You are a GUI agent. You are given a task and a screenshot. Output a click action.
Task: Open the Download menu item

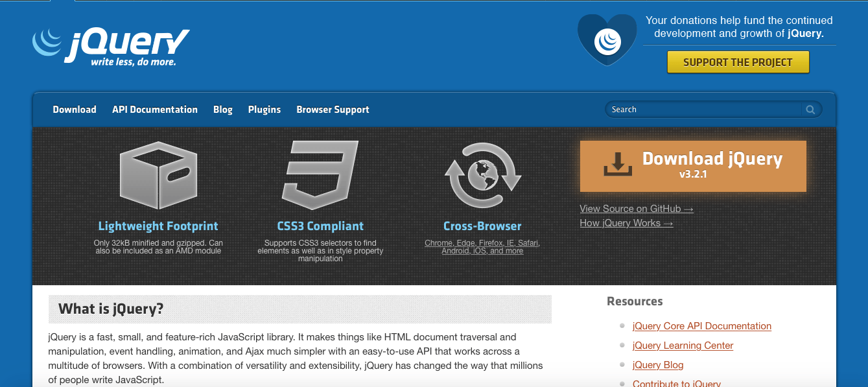click(75, 110)
